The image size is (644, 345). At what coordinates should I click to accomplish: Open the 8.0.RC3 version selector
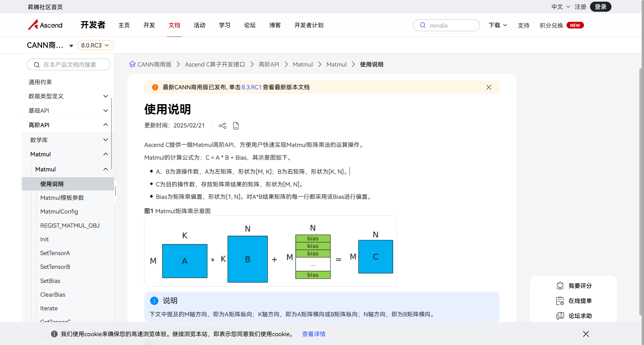[x=95, y=45]
